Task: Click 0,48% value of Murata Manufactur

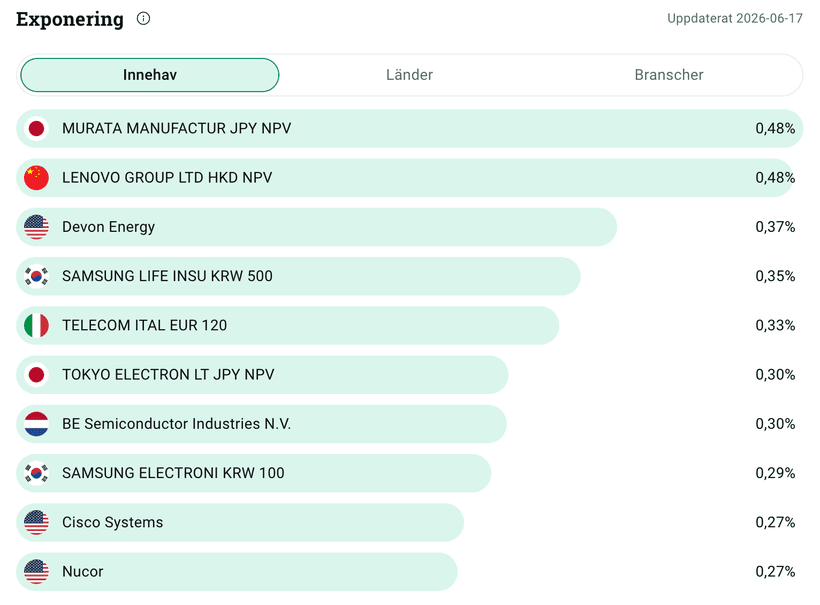Action: (775, 128)
